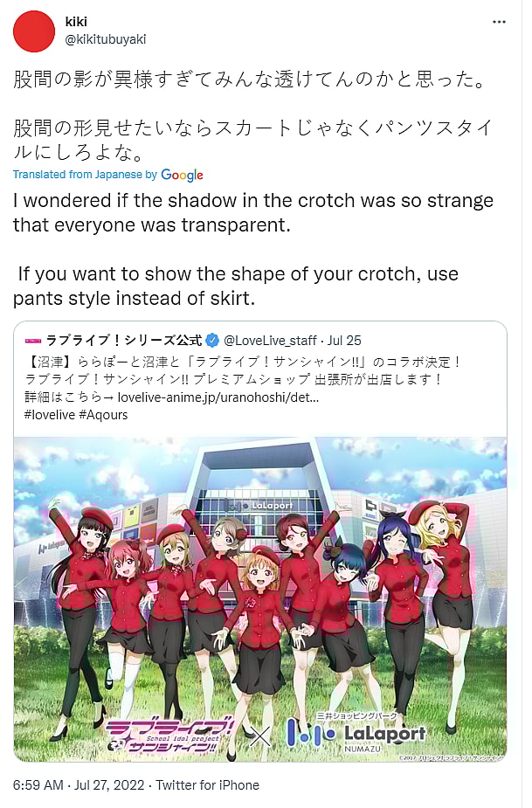Open the lovelive-anime.jp link
Viewport: 532px width, 808px height.
click(218, 397)
